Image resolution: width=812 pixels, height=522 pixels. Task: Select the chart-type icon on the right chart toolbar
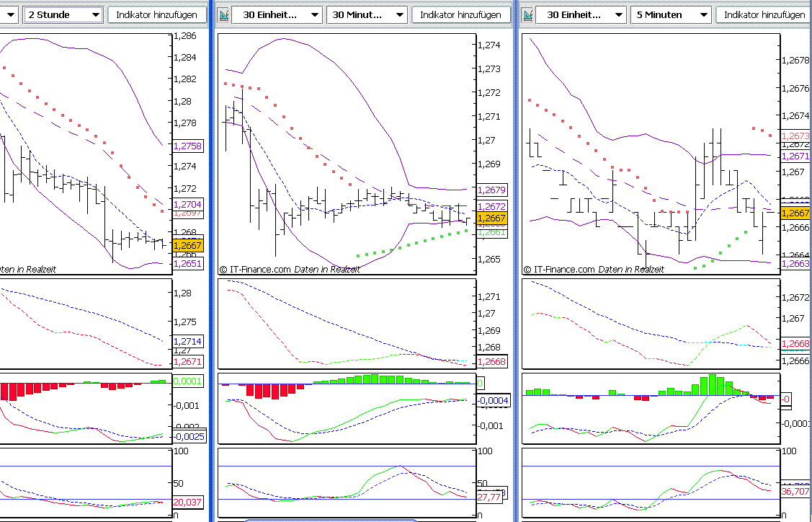coord(525,14)
